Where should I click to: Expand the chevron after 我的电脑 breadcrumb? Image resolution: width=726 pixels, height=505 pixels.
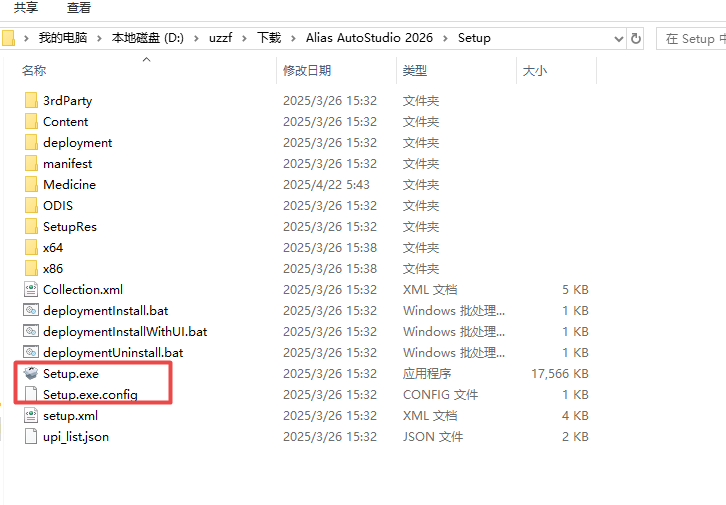(98, 38)
